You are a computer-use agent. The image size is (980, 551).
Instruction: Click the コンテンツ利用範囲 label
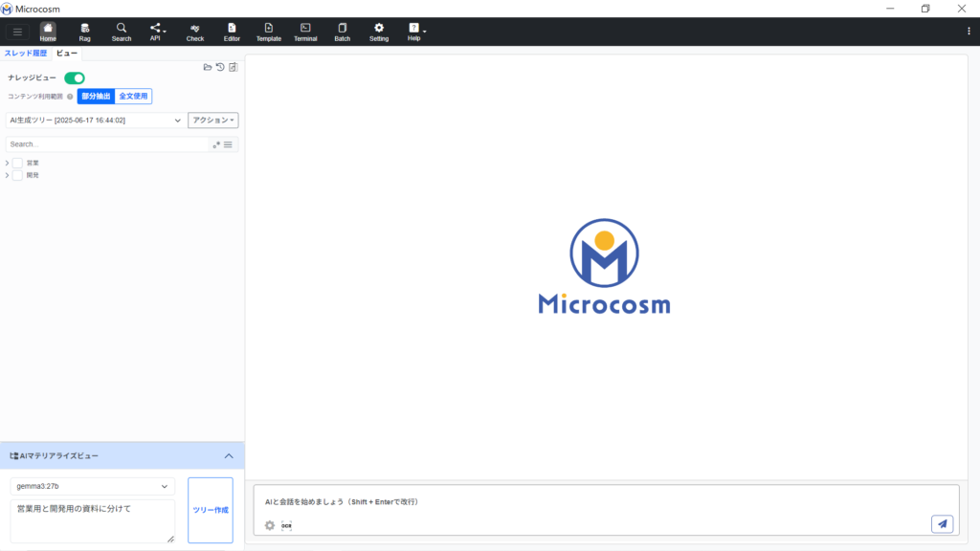(x=35, y=97)
